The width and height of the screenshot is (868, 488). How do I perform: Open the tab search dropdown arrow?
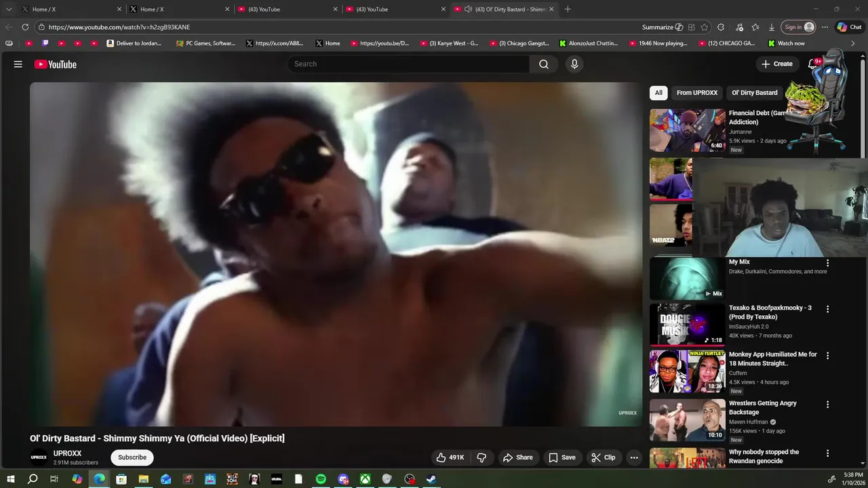(9, 9)
